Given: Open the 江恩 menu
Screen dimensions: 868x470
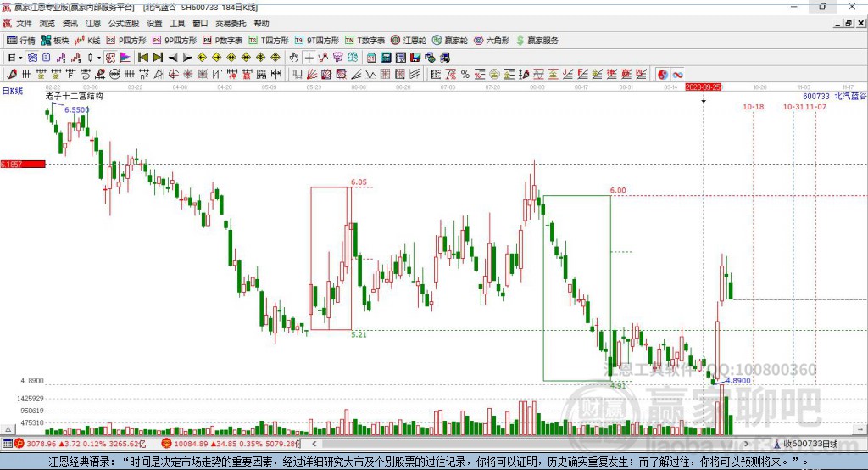Looking at the screenshot, I should [93, 23].
